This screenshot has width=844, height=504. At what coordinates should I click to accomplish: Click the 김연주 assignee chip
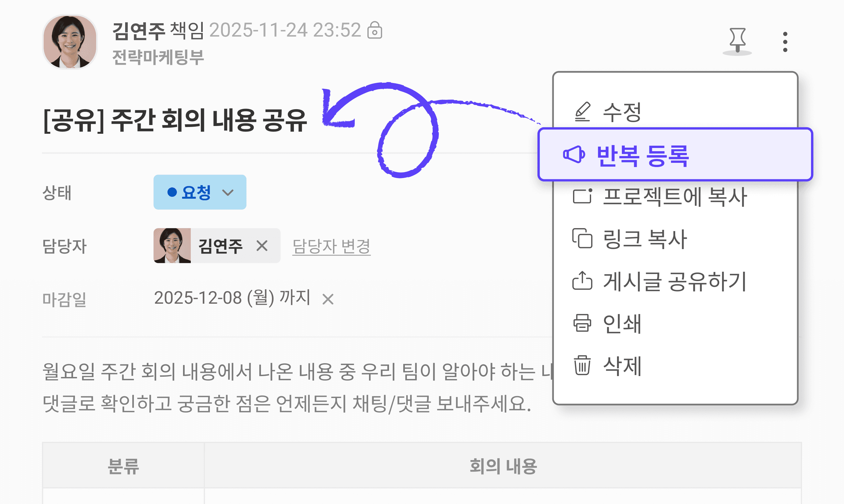(x=217, y=246)
